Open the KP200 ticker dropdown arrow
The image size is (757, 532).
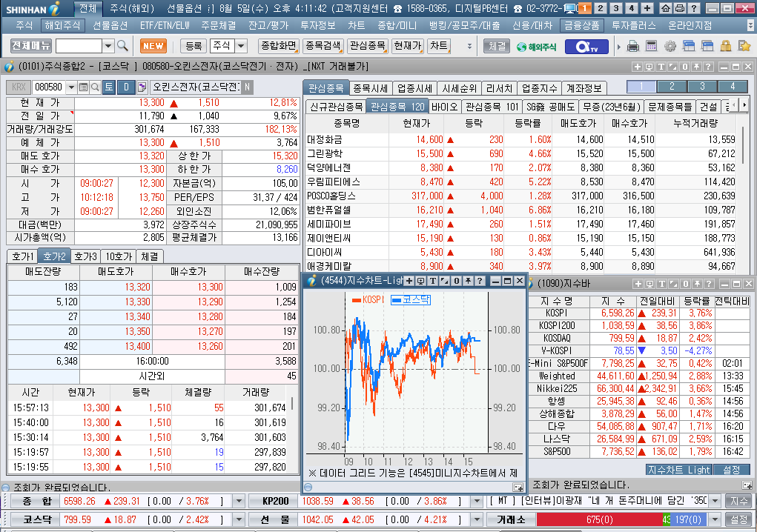click(477, 502)
